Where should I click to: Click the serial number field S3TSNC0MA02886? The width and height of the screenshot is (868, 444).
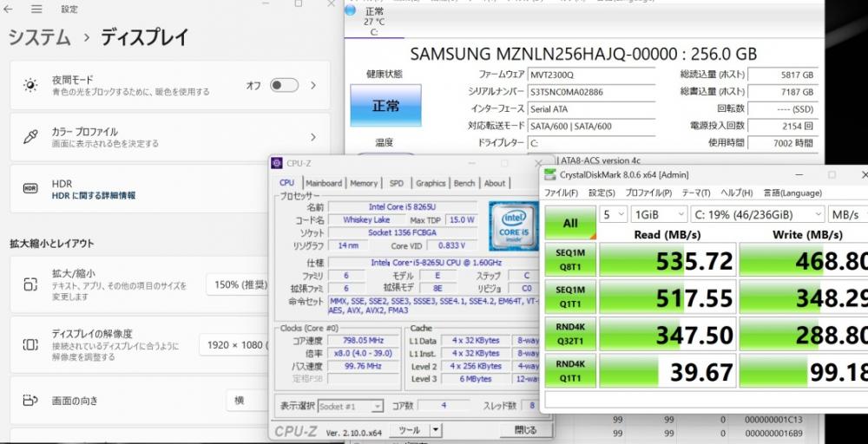click(591, 92)
